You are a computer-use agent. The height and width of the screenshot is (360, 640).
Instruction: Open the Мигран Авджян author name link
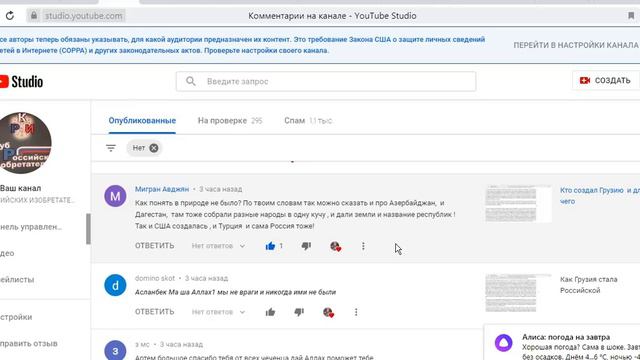162,189
